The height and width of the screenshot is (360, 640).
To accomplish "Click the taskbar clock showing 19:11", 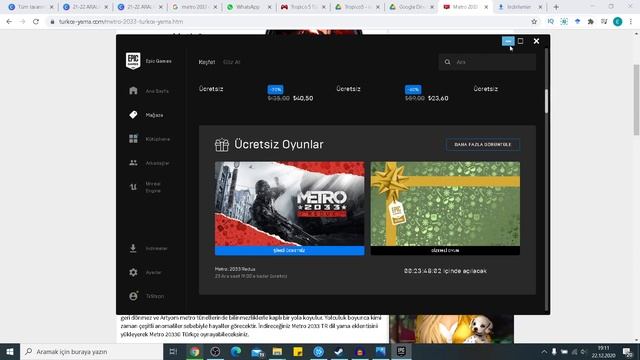I will point(603,352).
